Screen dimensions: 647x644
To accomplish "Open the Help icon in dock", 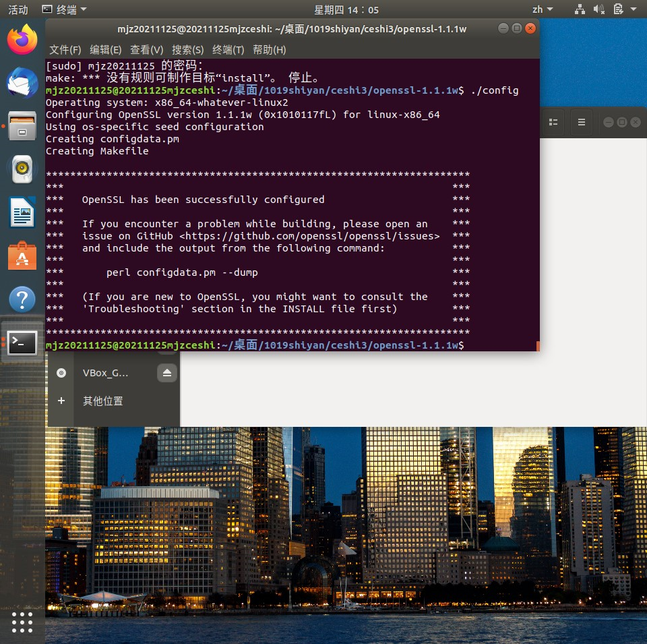I will click(x=22, y=299).
